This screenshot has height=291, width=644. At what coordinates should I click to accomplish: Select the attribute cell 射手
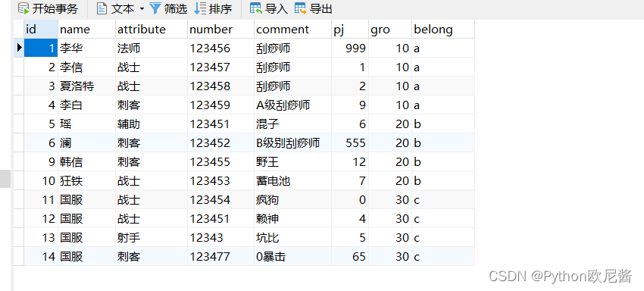(152, 237)
